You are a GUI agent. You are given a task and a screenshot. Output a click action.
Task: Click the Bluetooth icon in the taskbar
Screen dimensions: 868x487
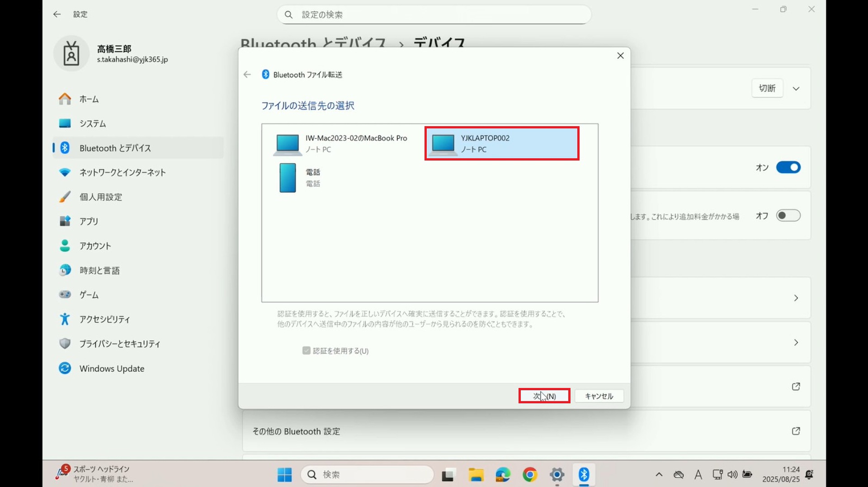(584, 474)
